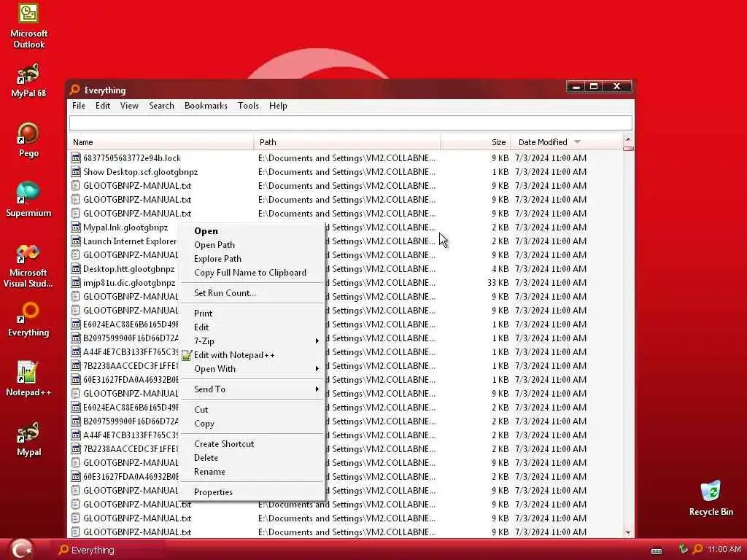Select the Supermium desktop shortcut
Image resolution: width=747 pixels, height=560 pixels.
click(28, 200)
